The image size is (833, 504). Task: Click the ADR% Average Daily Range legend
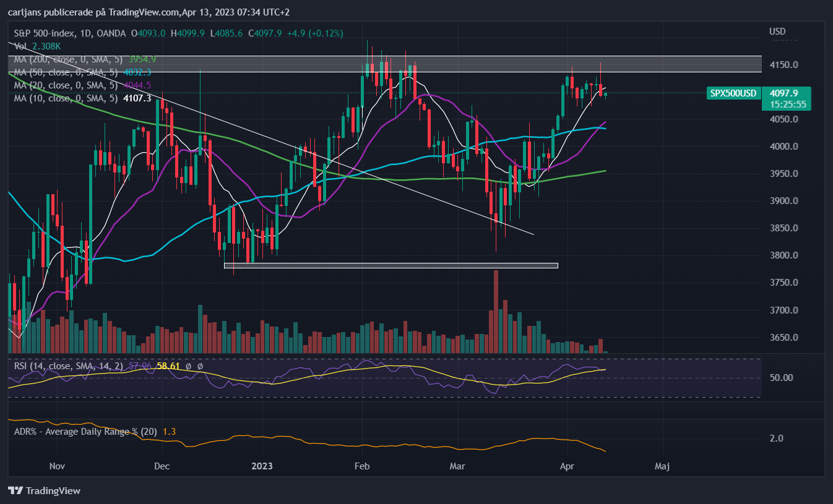coord(94,431)
